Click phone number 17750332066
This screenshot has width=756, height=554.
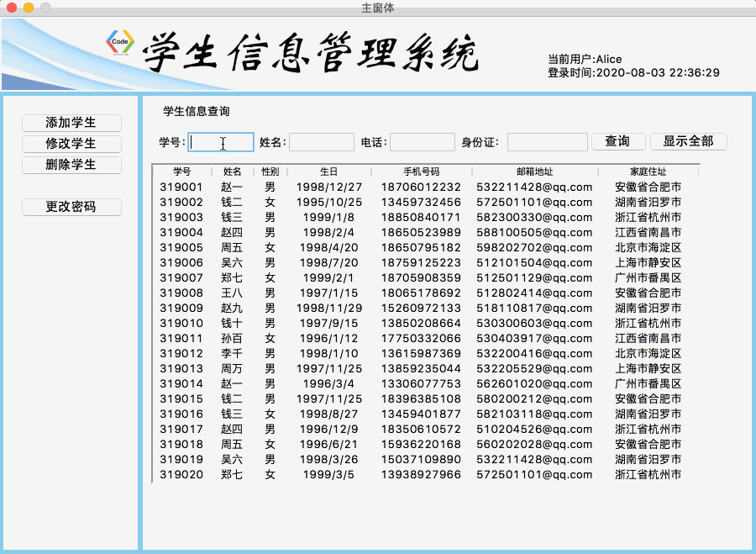click(x=422, y=338)
